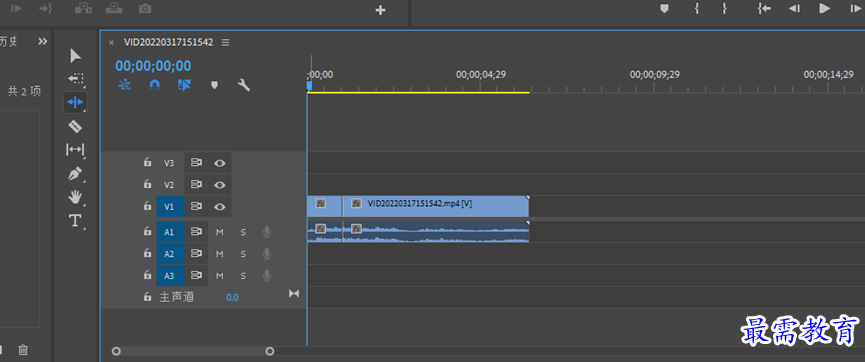Click the Mark In brace button
Viewport: 865px width, 362px height.
click(697, 8)
